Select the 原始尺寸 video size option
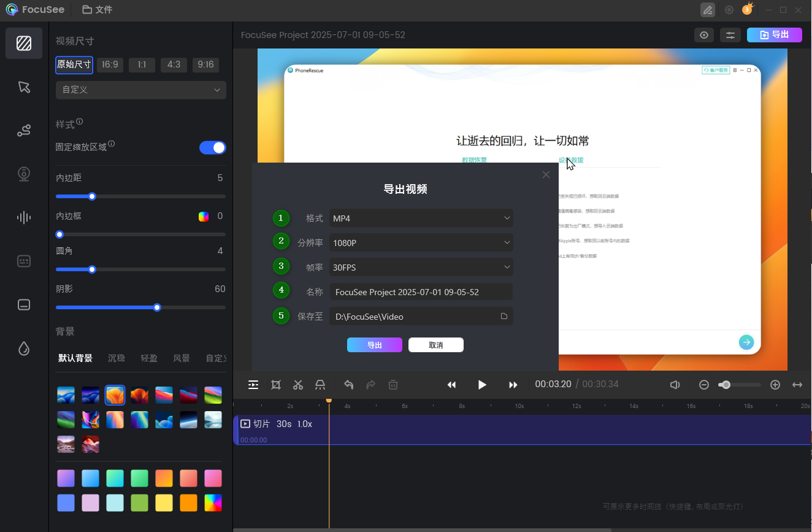The height and width of the screenshot is (532, 812). click(x=74, y=64)
